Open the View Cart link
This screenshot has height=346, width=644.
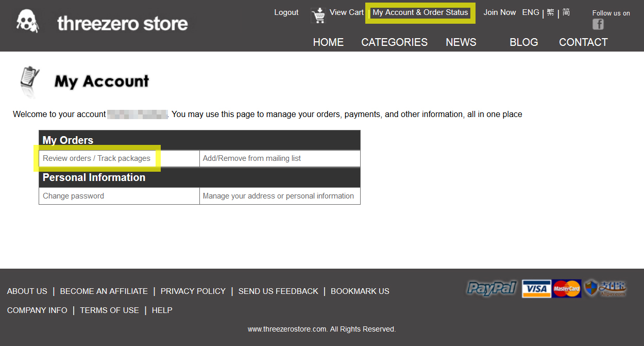pos(347,12)
